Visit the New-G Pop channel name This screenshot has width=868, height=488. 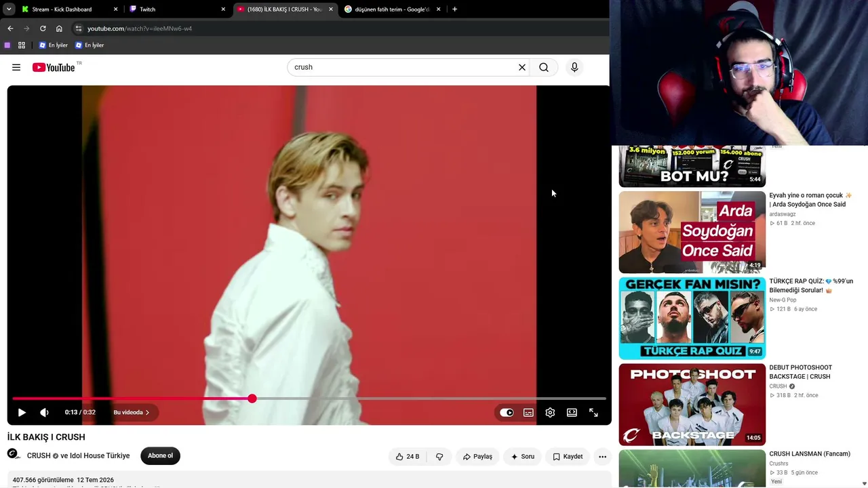pyautogui.click(x=783, y=300)
